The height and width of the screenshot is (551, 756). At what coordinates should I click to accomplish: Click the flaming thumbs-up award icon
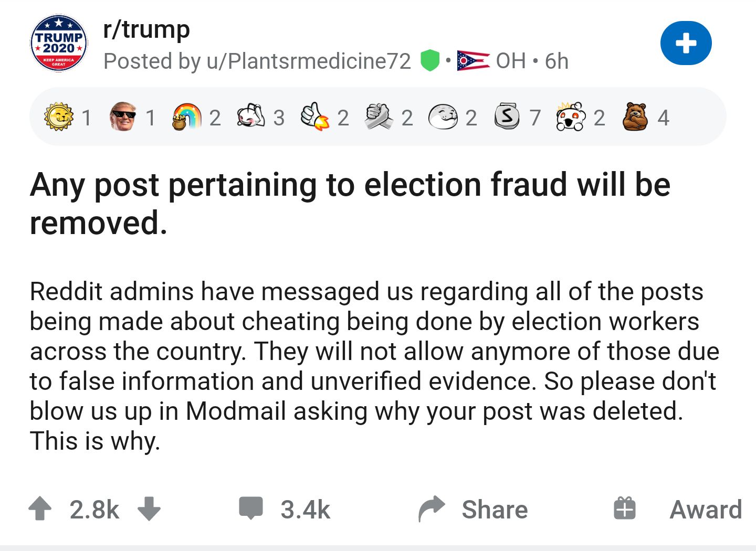click(315, 115)
